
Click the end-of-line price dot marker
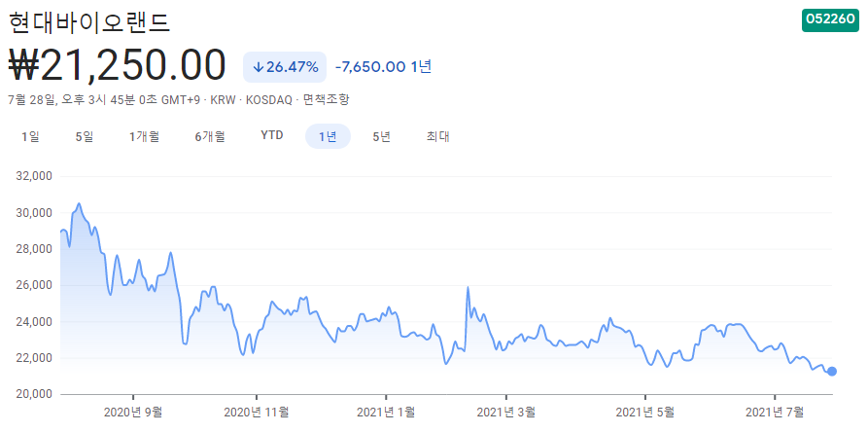tap(831, 371)
